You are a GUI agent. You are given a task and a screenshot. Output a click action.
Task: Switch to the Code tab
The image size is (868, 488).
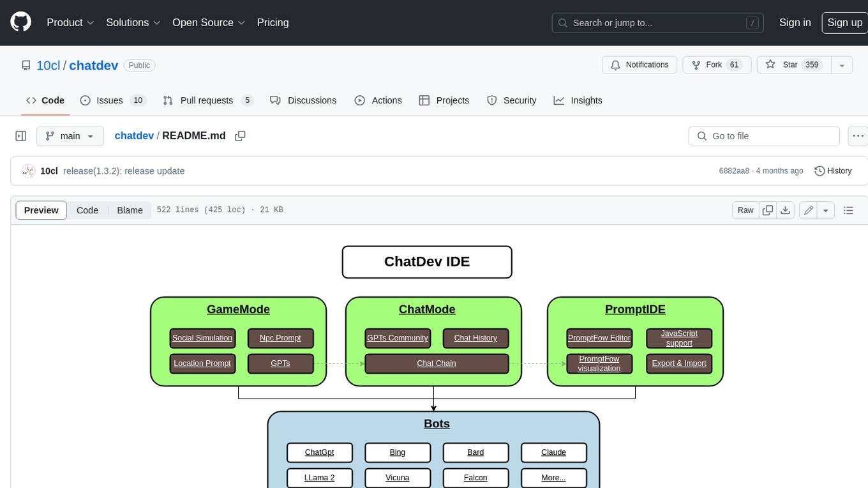(45, 100)
